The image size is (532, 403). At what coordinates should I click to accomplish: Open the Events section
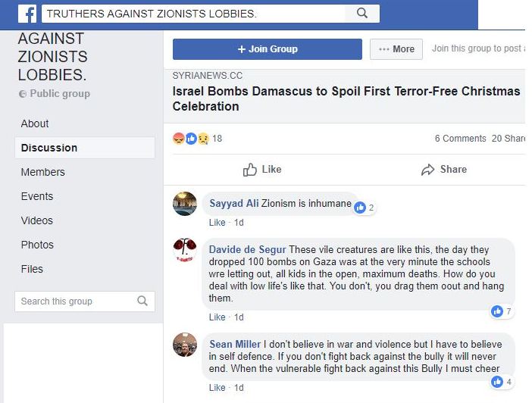click(x=37, y=196)
